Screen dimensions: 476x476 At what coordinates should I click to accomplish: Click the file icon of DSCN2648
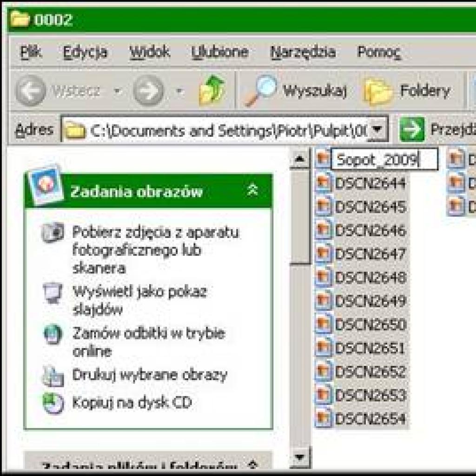tap(323, 277)
